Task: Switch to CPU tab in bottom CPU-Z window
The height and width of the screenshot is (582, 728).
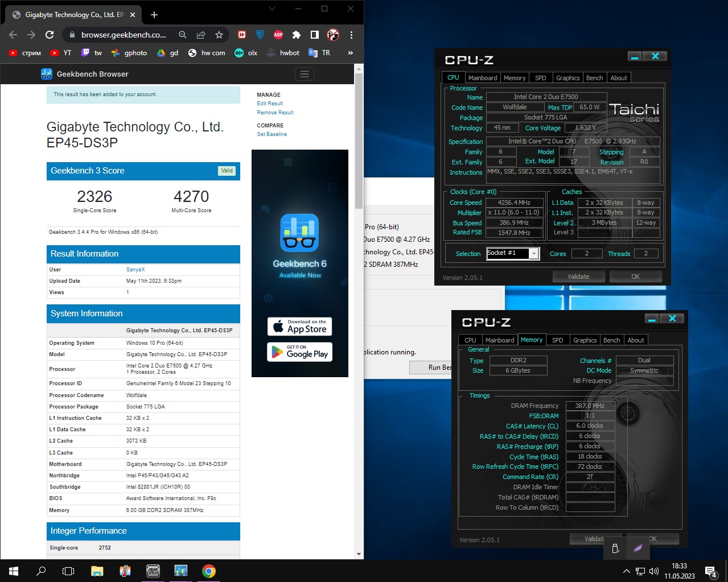Action: click(470, 340)
